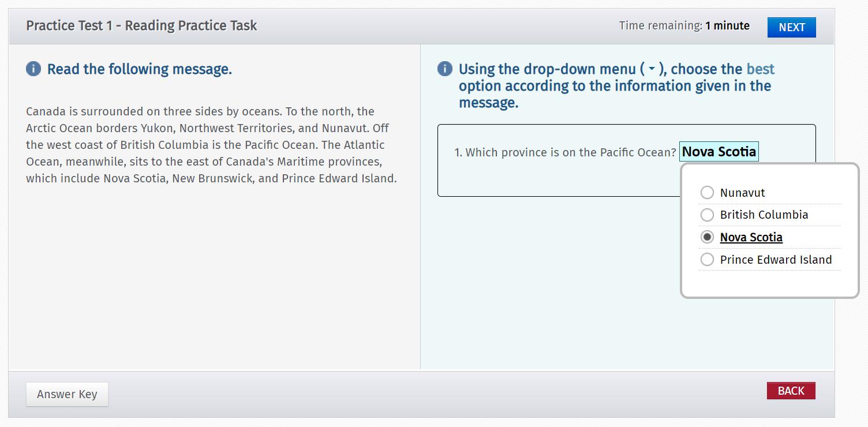Click the "Read the following message." heading
Image resolution: width=868 pixels, height=427 pixels.
(x=139, y=69)
